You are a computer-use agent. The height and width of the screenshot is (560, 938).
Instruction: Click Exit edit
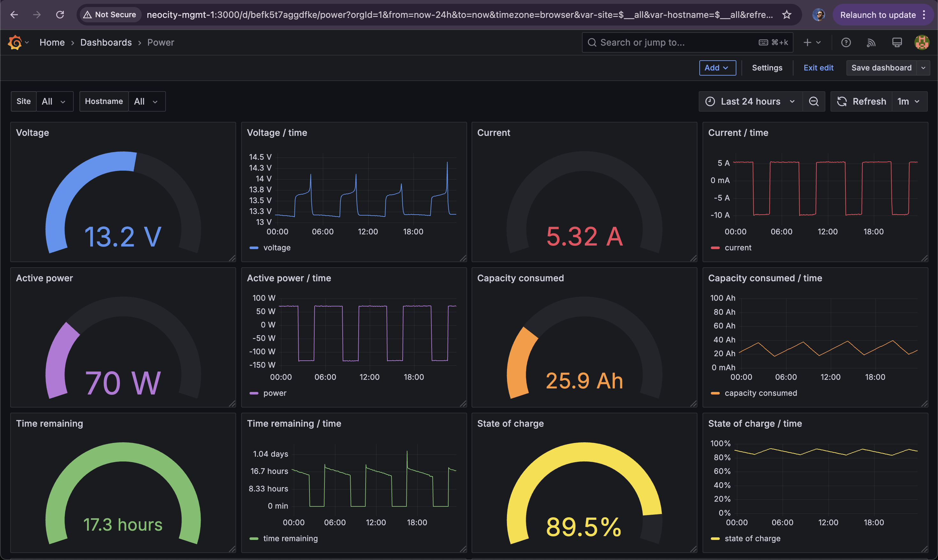(818, 68)
